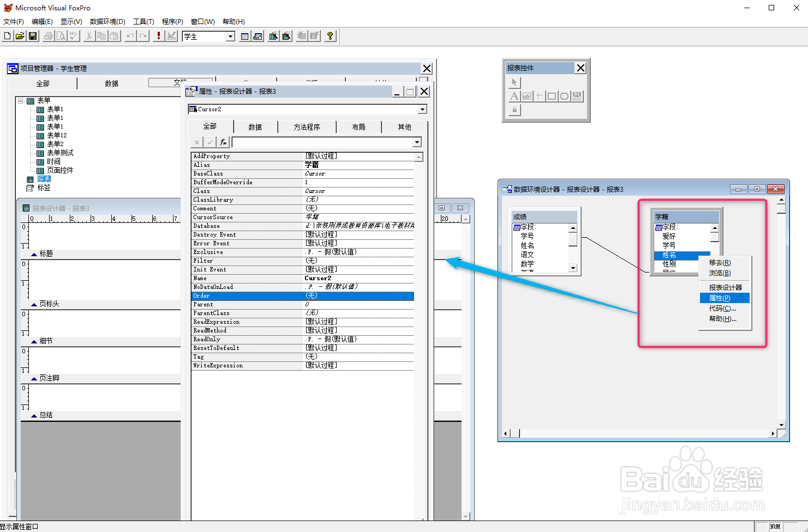Click the Redo arrow icon
This screenshot has height=532, width=808.
pos(143,36)
